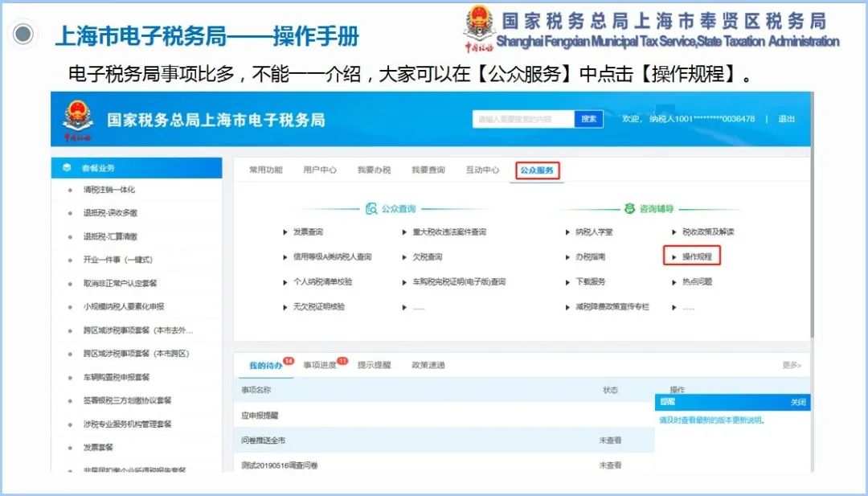
Task: Select 车辆购置税申报套餐
Action: (117, 378)
